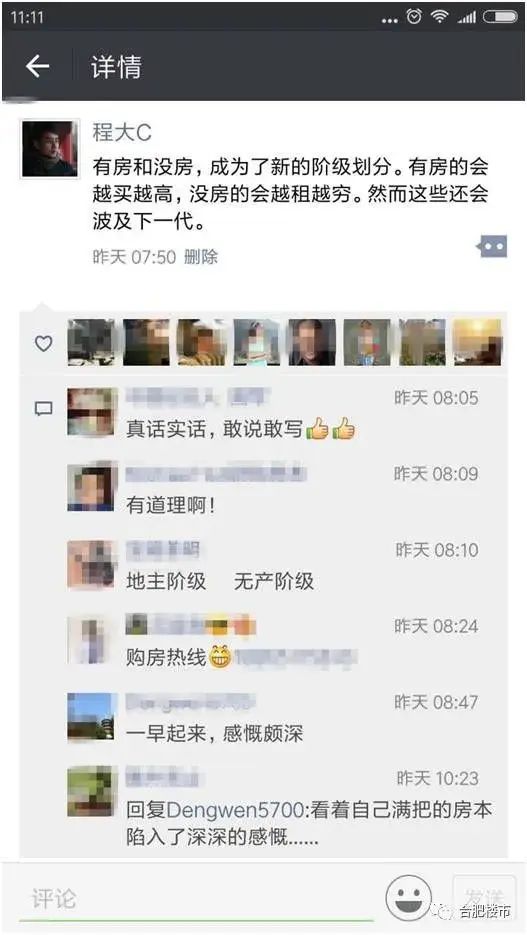This screenshot has width=527, height=935.
Task: Open the sunset avatar among likers
Action: pyautogui.click(x=477, y=342)
